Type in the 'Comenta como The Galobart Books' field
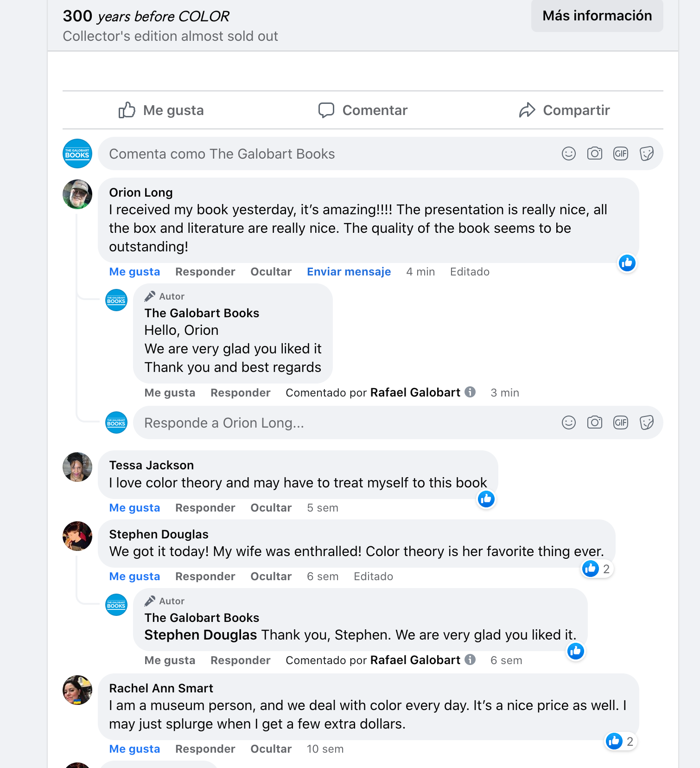 [325, 154]
